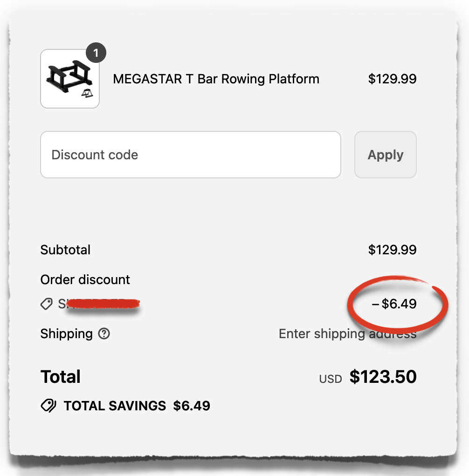Viewport: 469px width, 476px height.
Task: Focus the Discount code input field
Action: (190, 155)
